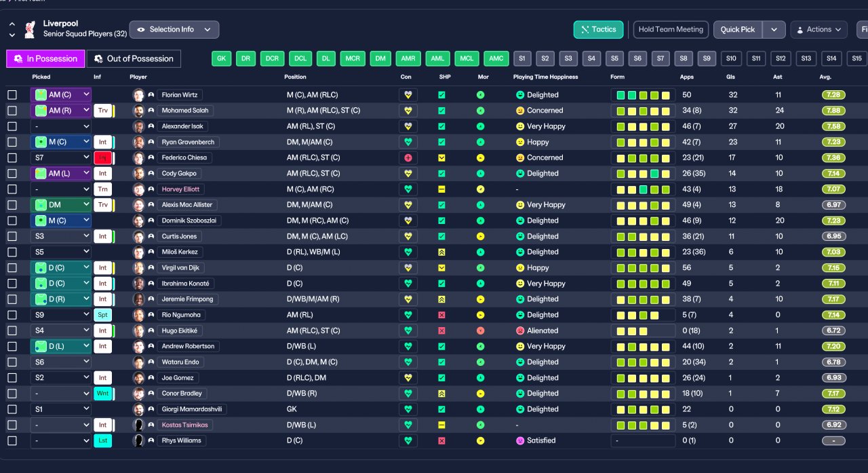The width and height of the screenshot is (868, 473).
Task: Click the form color squares for Florian Wirtz
Action: coord(643,95)
